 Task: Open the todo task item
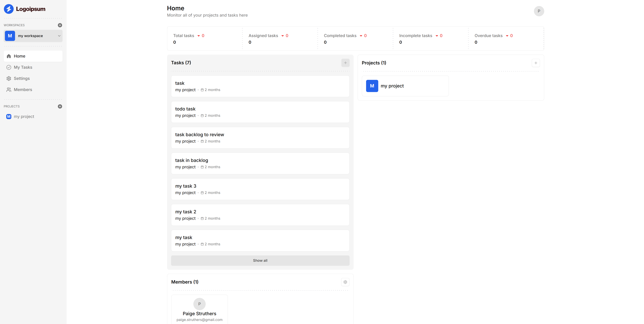(x=260, y=112)
